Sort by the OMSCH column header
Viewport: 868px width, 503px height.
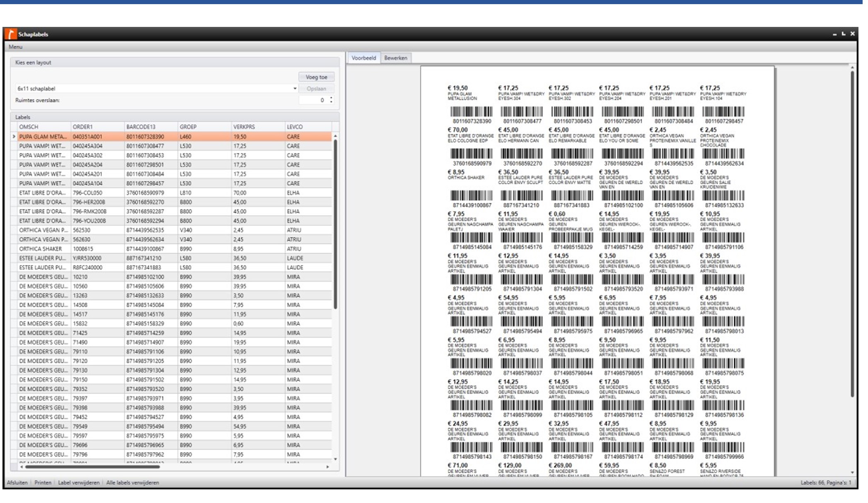pos(44,127)
